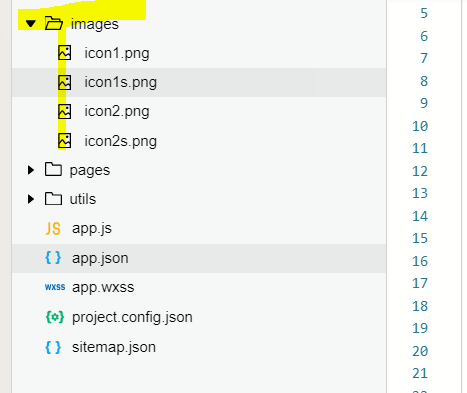Viewport: 467px width, 393px height.
Task: Click the green gear-braces icon for project.config.json
Action: click(55, 317)
